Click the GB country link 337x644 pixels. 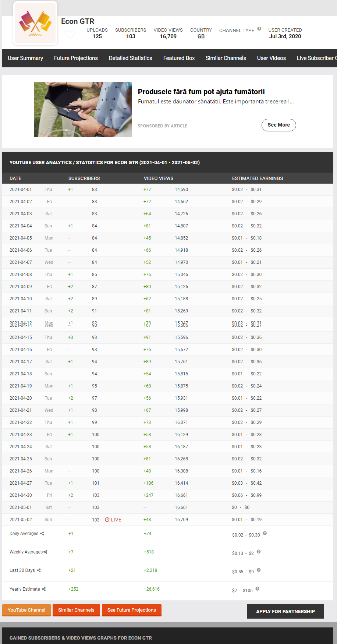(x=201, y=36)
